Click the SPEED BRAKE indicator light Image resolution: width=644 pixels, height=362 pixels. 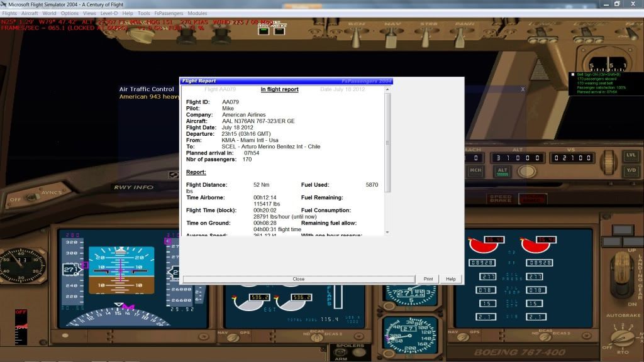[500, 199]
